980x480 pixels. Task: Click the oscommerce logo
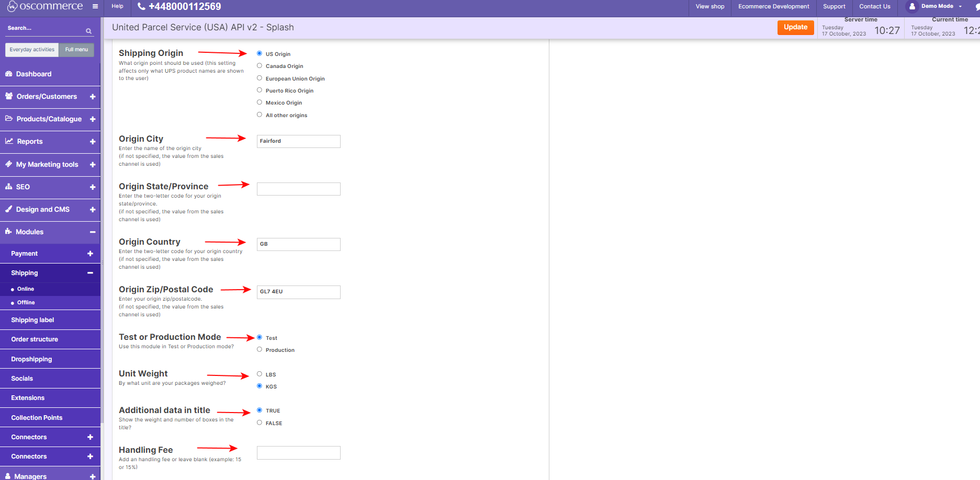coord(45,6)
